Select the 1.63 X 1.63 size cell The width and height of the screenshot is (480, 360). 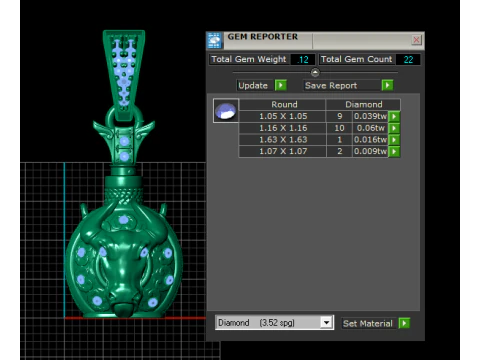click(282, 140)
